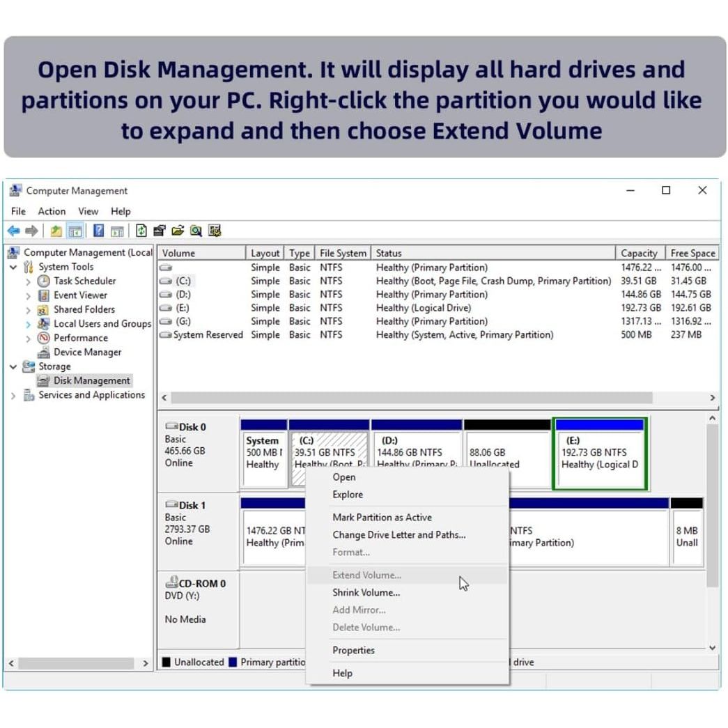Collapse the System Tools tree node

pyautogui.click(x=13, y=267)
